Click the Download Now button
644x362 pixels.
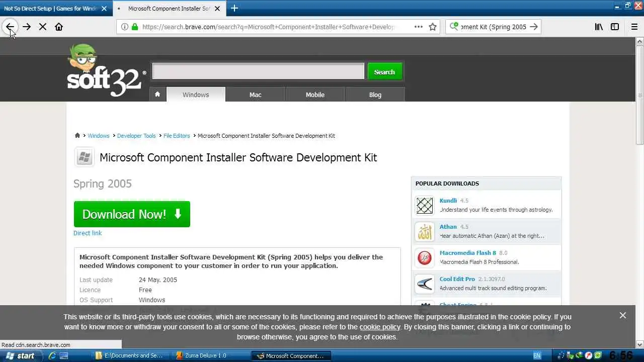click(x=132, y=214)
